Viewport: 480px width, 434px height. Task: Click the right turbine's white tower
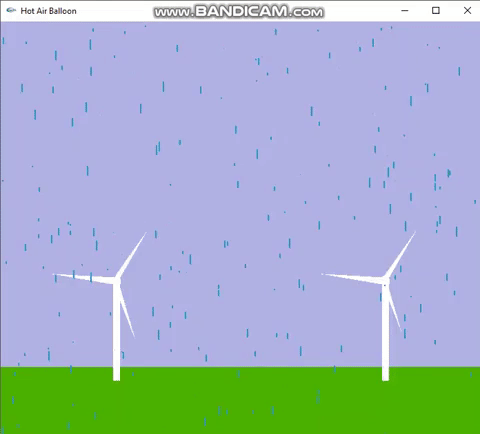[x=385, y=332]
